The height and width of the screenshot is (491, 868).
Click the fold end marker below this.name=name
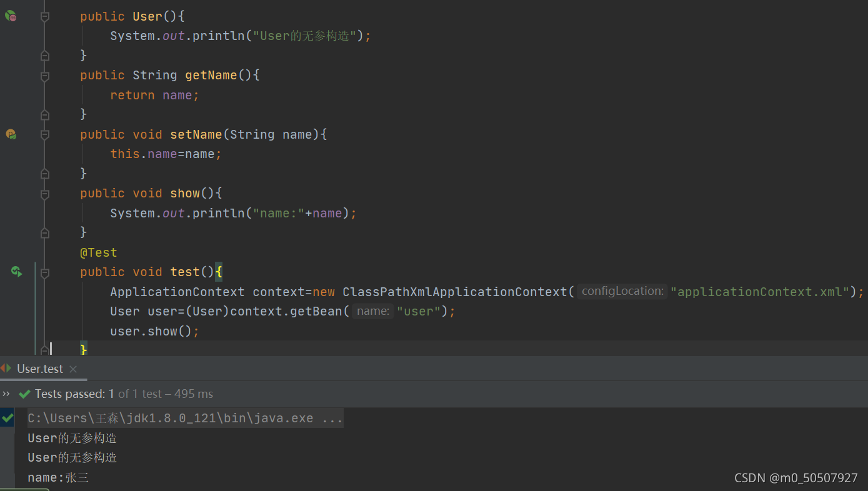click(45, 174)
